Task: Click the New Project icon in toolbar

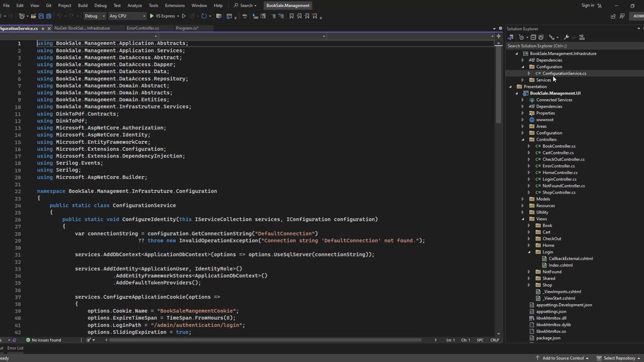Action: (22, 16)
